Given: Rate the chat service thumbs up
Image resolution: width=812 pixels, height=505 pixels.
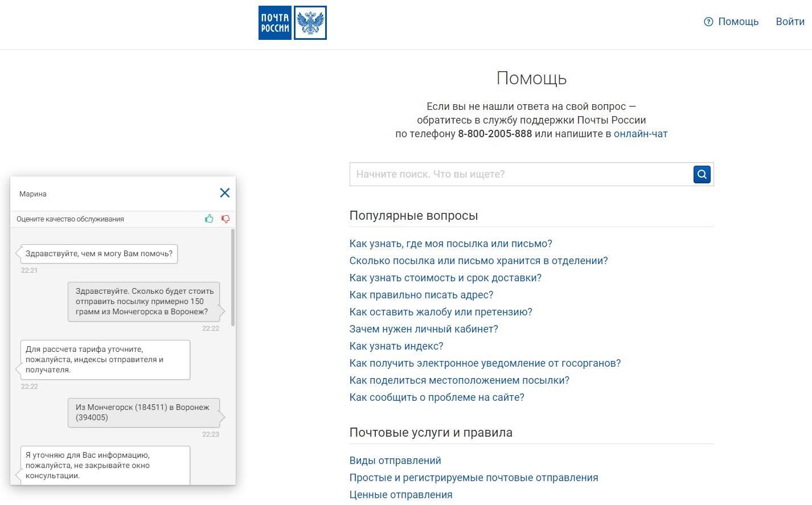Looking at the screenshot, I should click(210, 219).
